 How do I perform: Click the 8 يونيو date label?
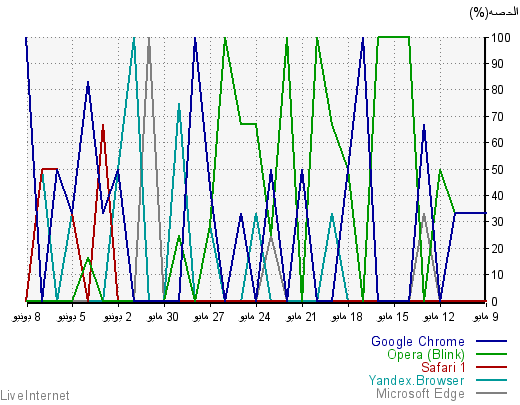coord(27,317)
